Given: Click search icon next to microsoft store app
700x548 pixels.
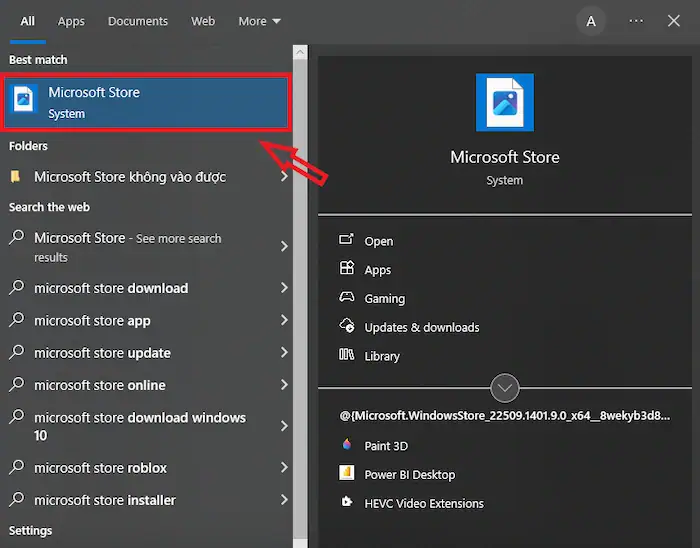Looking at the screenshot, I should coord(17,320).
